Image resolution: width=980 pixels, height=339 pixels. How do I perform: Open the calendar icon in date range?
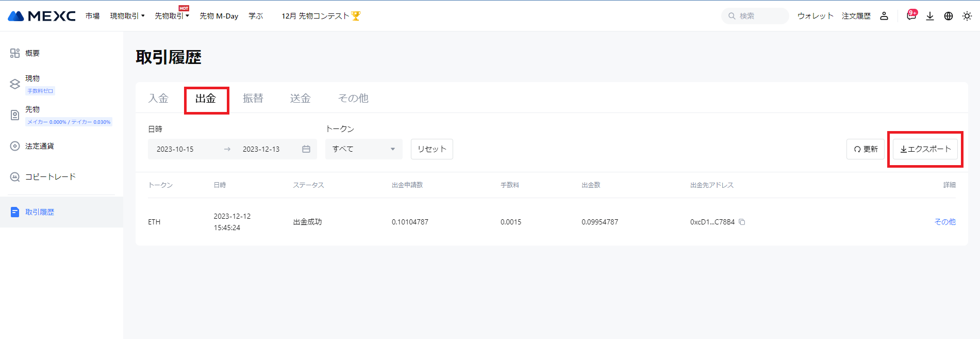point(306,149)
